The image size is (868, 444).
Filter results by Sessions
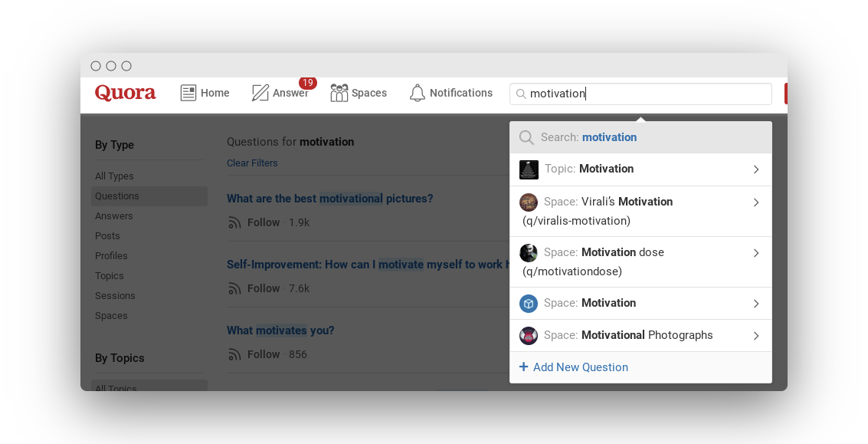coord(115,296)
